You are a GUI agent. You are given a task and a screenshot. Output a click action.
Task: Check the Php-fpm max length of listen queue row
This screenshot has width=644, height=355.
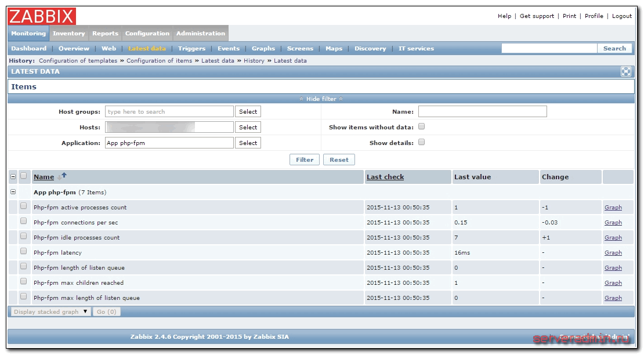(23, 296)
